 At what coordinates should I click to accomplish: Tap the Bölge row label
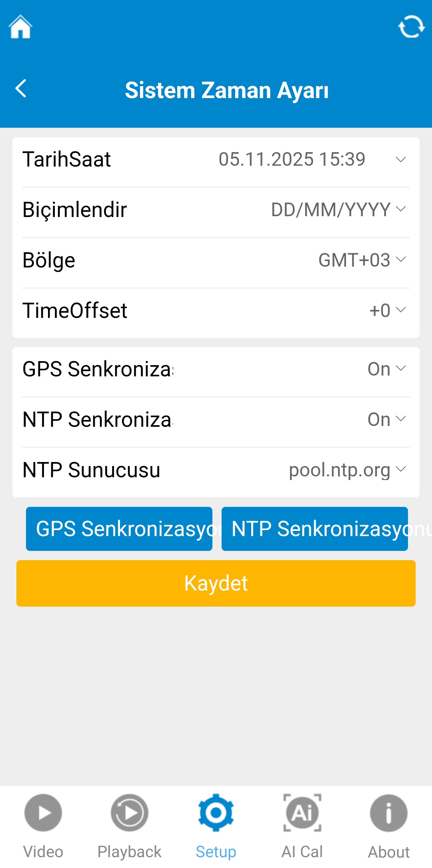49,260
